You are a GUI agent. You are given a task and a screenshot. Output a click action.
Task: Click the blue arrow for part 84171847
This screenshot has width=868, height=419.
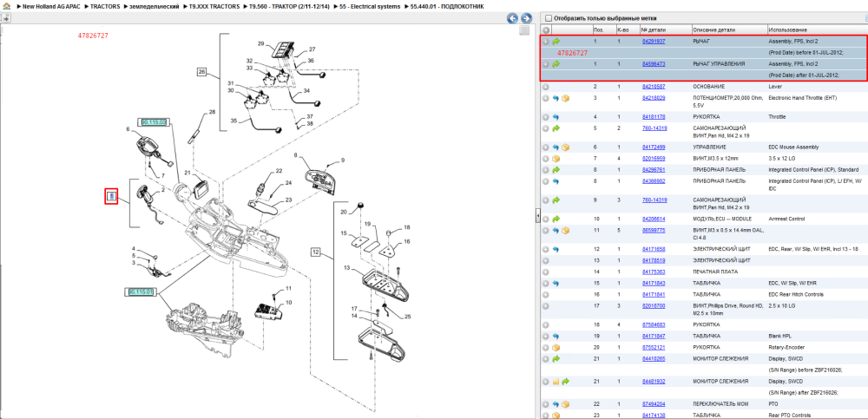pos(556,337)
